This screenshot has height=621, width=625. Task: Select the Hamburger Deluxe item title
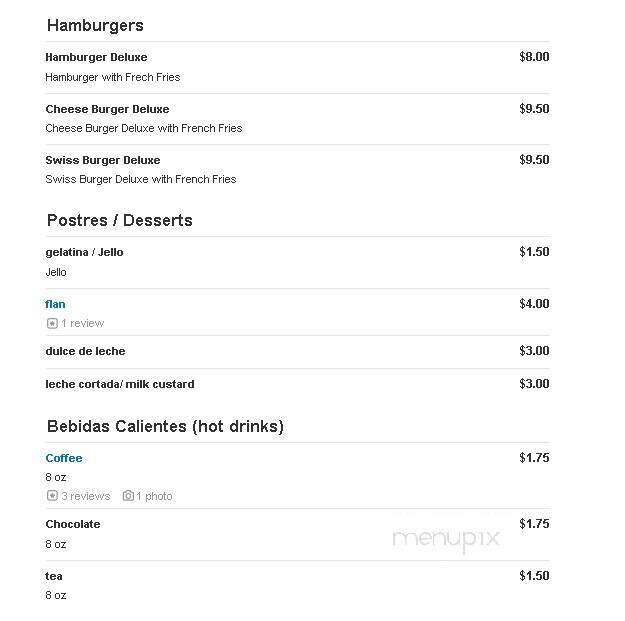pyautogui.click(x=96, y=57)
